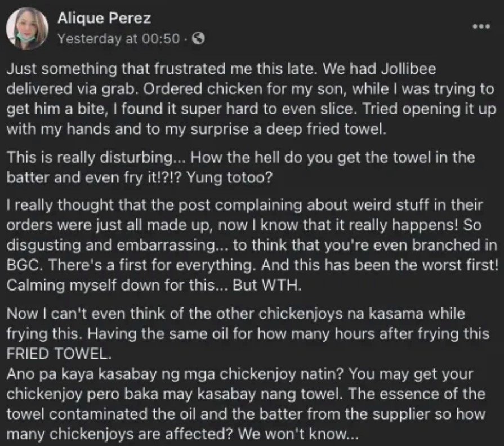Open the Yesterday at 00:50 timestamp link
The image size is (504, 446).
[119, 39]
